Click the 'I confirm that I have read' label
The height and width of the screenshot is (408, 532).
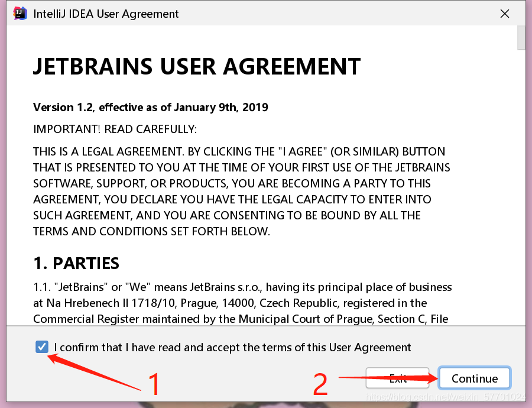[x=232, y=347]
